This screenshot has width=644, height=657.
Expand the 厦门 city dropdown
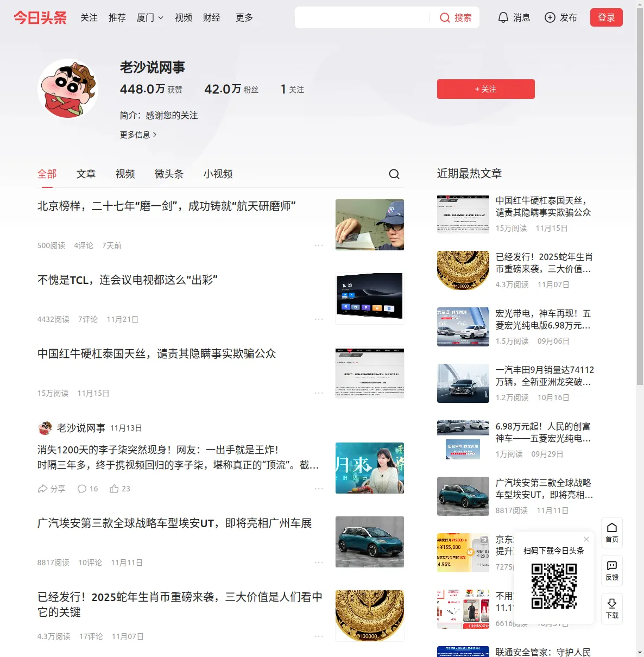point(150,17)
